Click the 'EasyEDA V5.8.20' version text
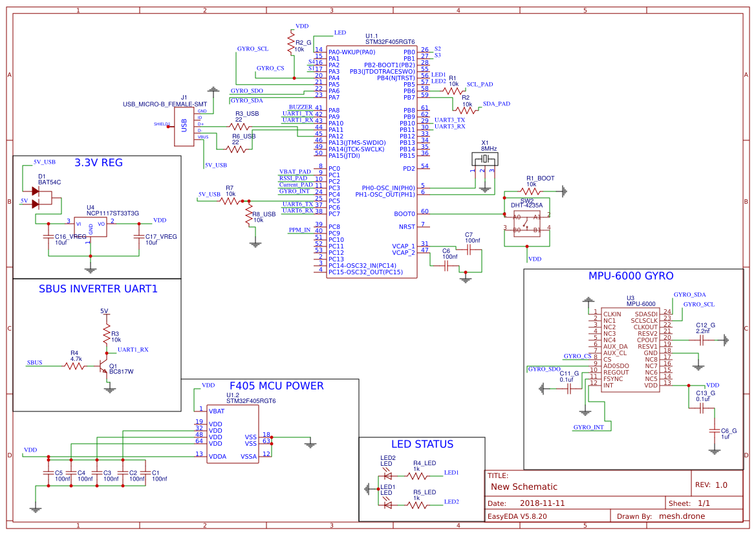This screenshot has height=535, width=756. (517, 516)
